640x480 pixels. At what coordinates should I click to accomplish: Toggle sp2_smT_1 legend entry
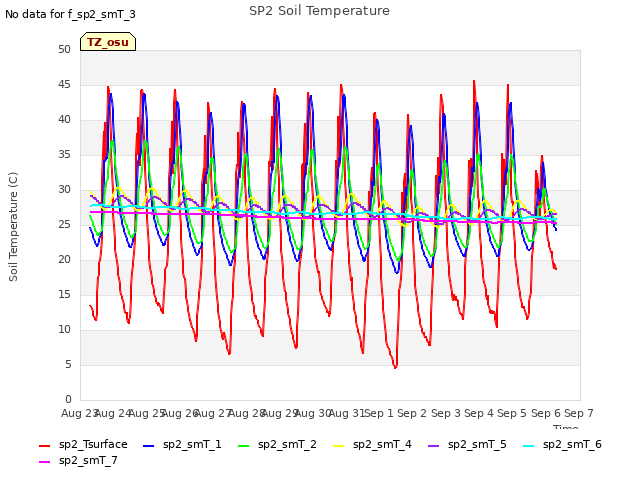point(182,444)
